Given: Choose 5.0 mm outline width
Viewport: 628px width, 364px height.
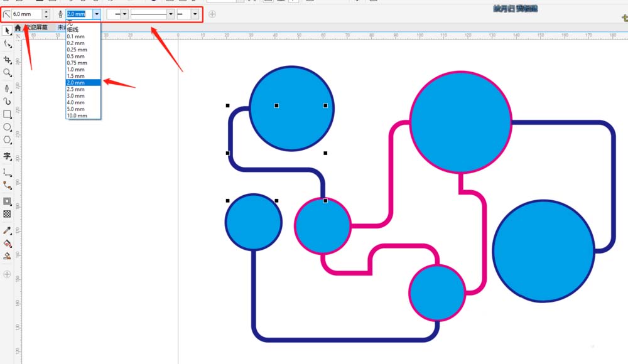Looking at the screenshot, I should point(84,109).
